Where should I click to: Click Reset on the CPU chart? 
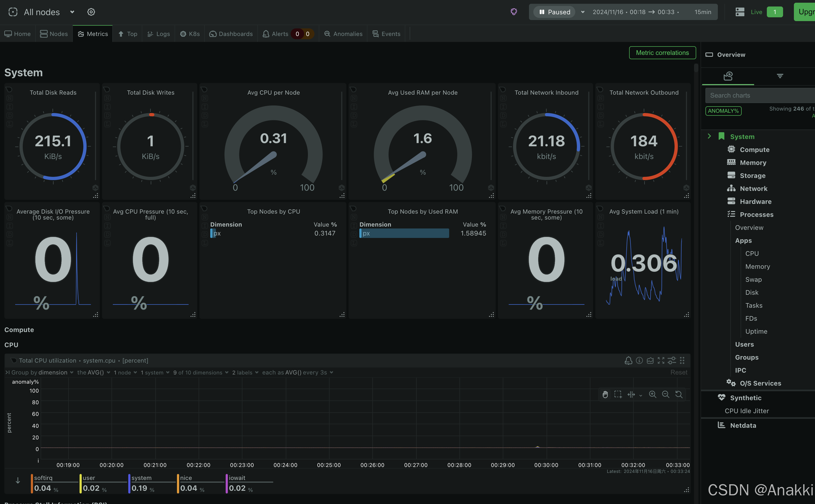[679, 372]
